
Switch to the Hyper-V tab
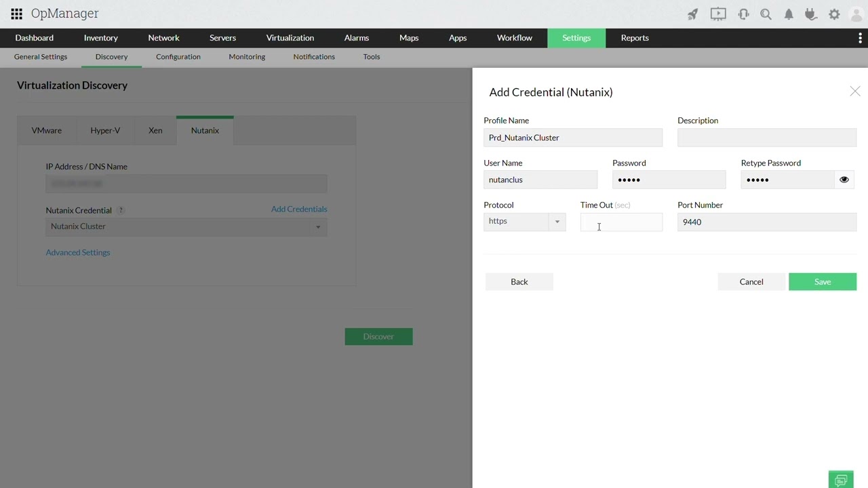click(x=105, y=131)
